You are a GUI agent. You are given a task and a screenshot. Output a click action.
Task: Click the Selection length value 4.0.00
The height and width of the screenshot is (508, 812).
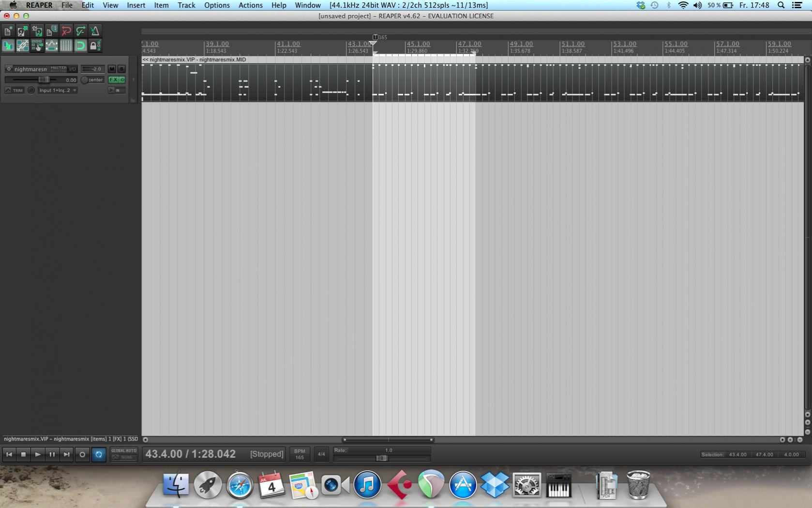tap(792, 455)
